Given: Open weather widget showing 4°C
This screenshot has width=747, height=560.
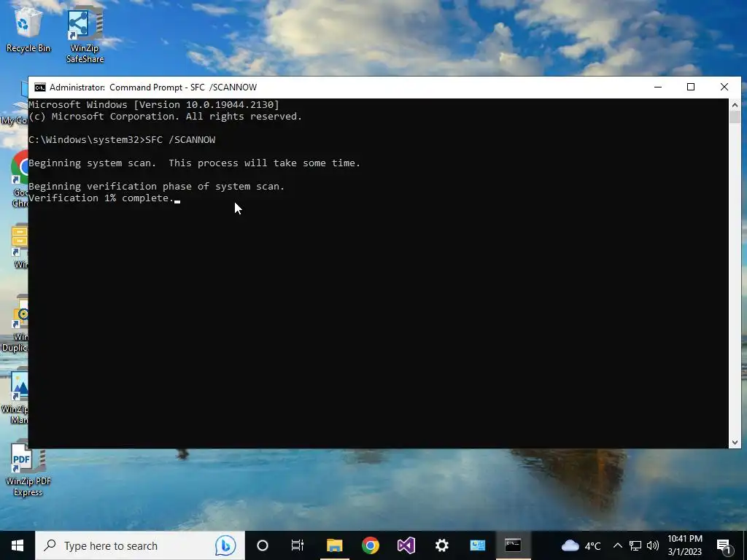Looking at the screenshot, I should pyautogui.click(x=581, y=545).
